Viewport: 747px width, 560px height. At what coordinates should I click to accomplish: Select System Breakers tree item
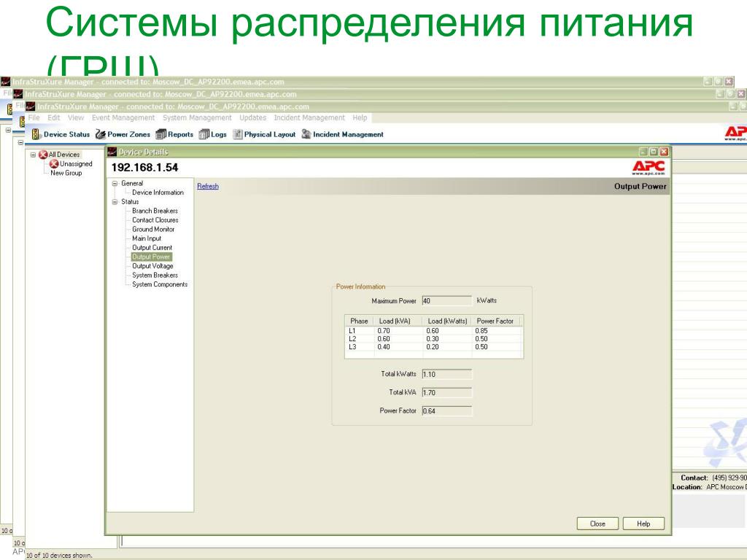[155, 275]
